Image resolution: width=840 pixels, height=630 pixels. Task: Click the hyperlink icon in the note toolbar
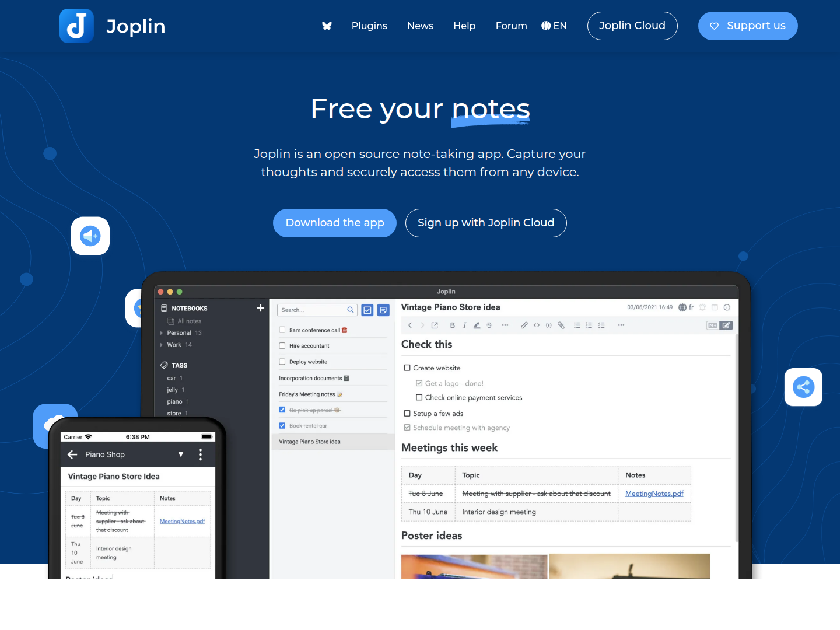click(x=524, y=325)
